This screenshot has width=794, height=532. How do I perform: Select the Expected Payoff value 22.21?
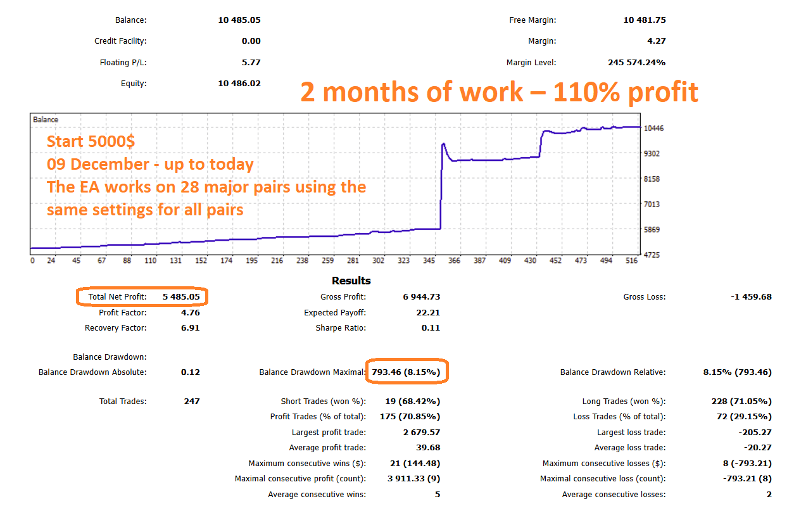point(428,313)
